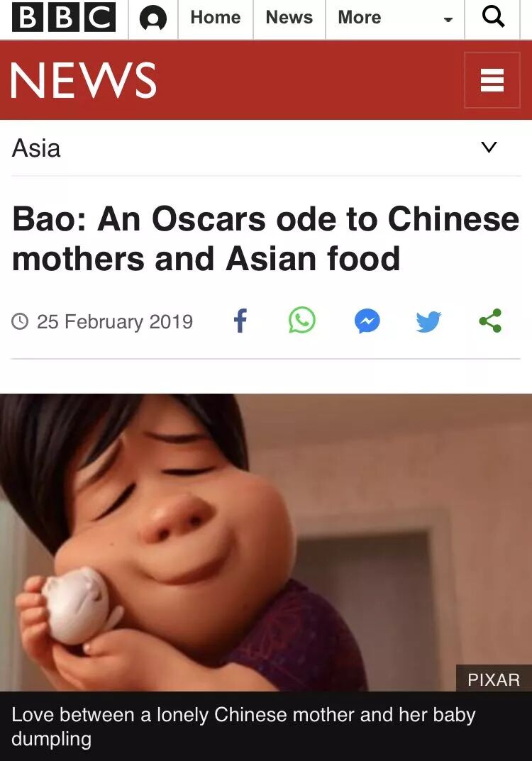Share the article through Messenger
The width and height of the screenshot is (532, 761).
click(x=367, y=321)
